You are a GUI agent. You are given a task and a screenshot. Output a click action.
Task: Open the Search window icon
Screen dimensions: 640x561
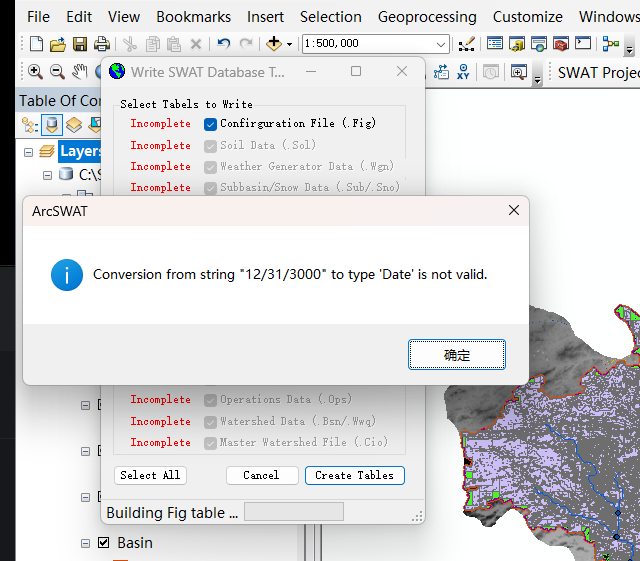click(539, 44)
